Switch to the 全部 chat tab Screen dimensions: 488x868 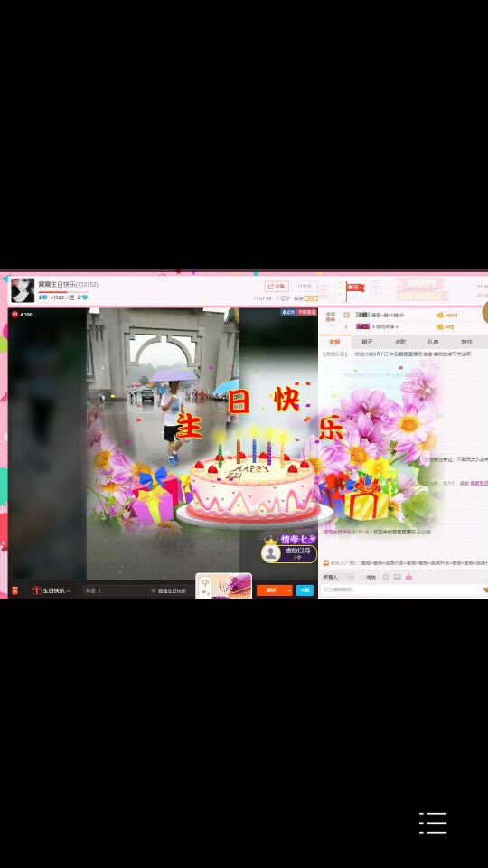pos(334,342)
